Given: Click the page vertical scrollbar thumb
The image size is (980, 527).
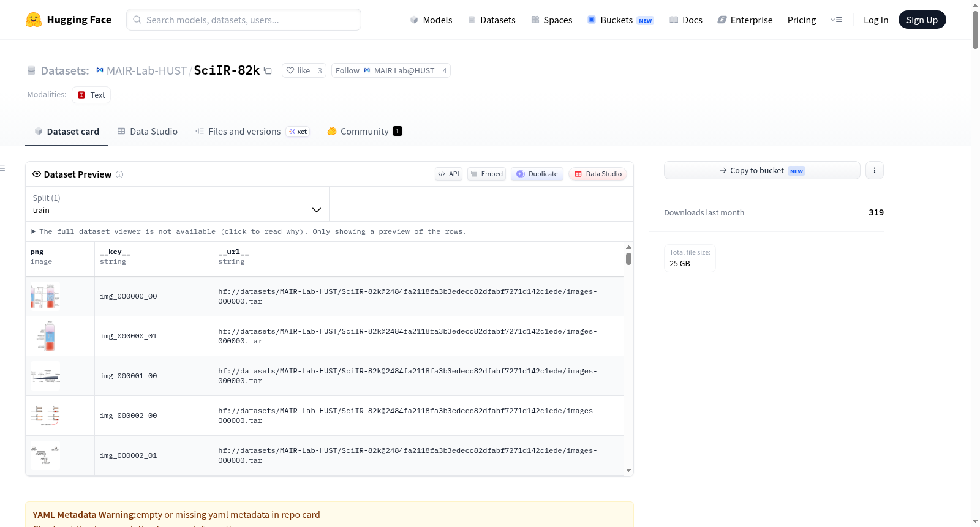Looking at the screenshot, I should point(975,29).
